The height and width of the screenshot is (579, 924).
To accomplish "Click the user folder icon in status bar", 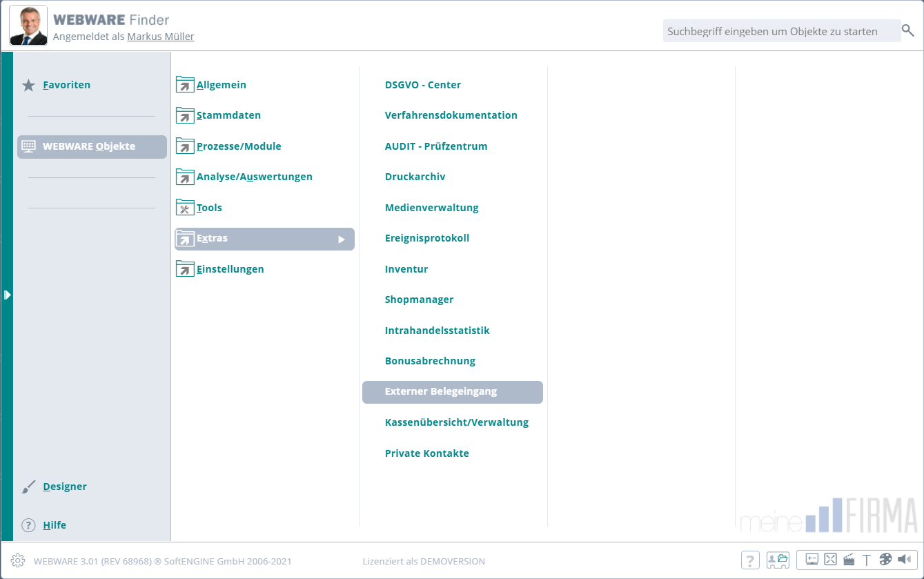I will (x=778, y=560).
